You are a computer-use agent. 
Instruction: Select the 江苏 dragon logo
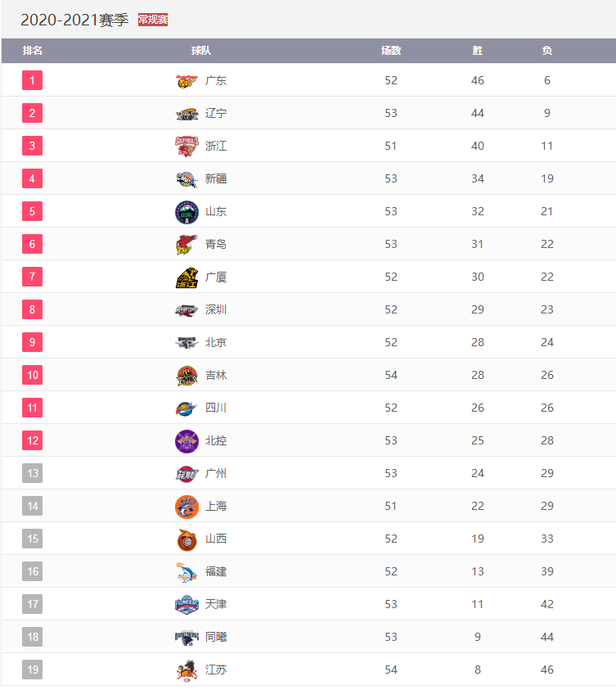187,670
